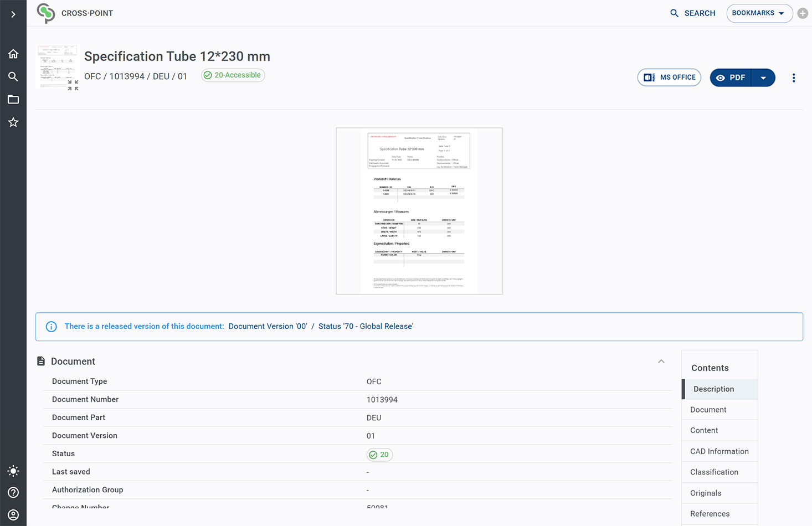Click the add bookmark plus icon
Viewport: 812px width, 526px height.
803,13
